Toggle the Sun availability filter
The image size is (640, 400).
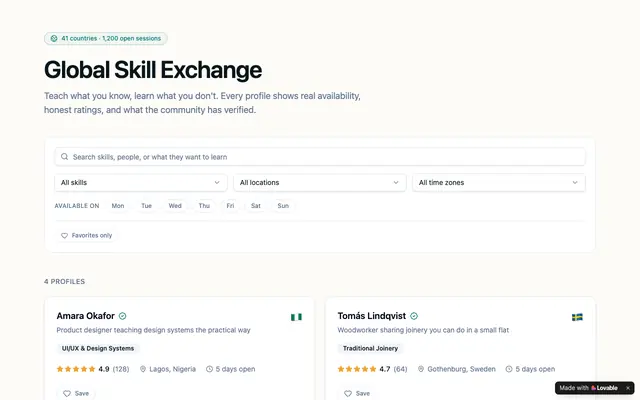pos(283,206)
